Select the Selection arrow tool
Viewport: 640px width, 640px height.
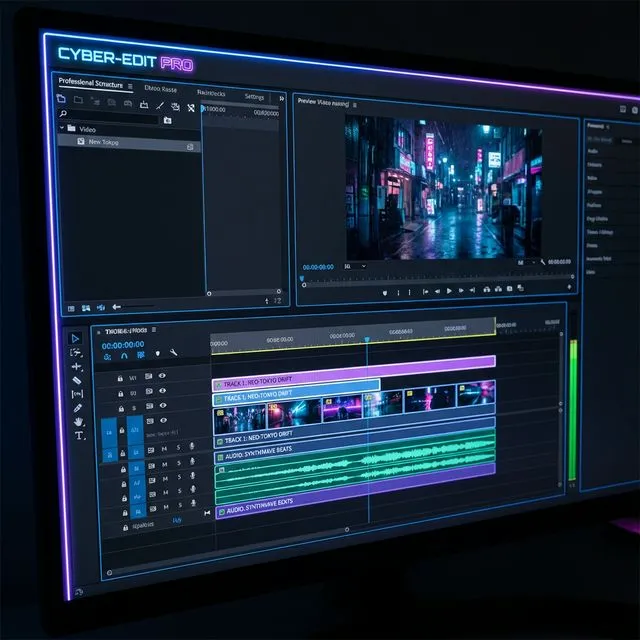pyautogui.click(x=75, y=338)
